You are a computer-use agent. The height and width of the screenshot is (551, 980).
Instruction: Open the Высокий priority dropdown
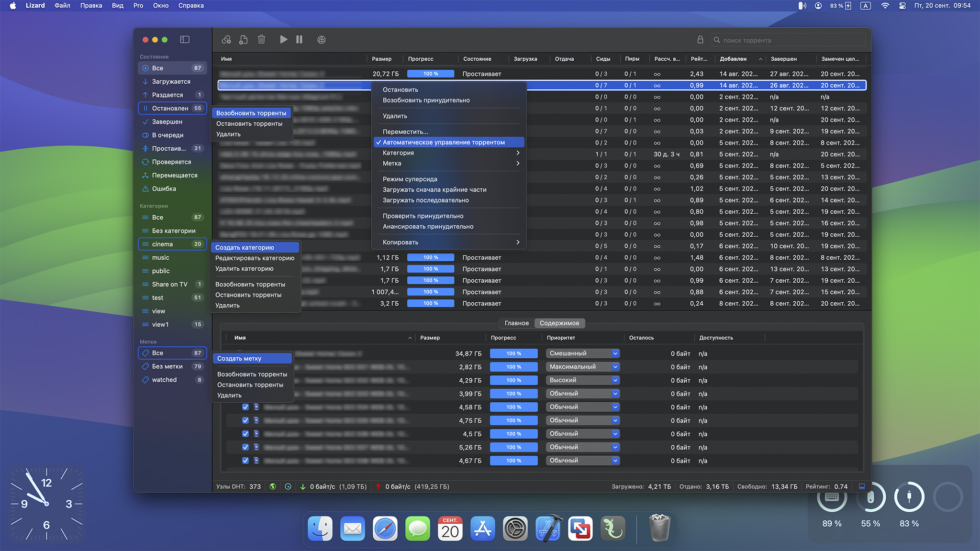pyautogui.click(x=583, y=380)
